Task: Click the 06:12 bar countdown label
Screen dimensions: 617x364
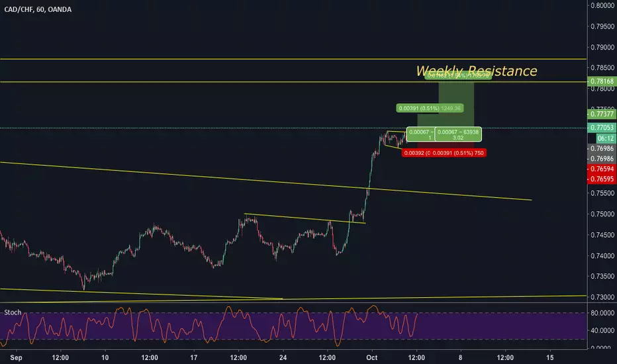Action: pyautogui.click(x=606, y=138)
